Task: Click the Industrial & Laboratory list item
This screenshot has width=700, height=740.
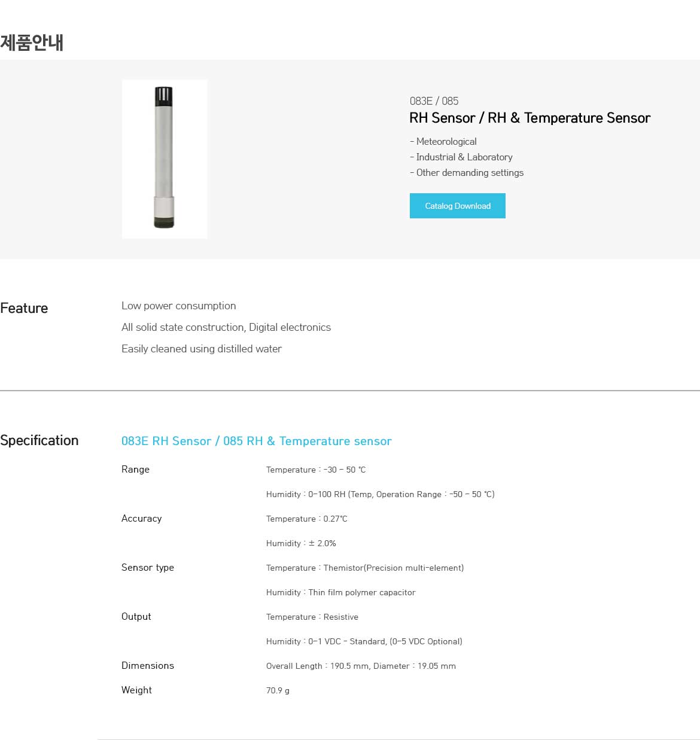Action: point(461,157)
